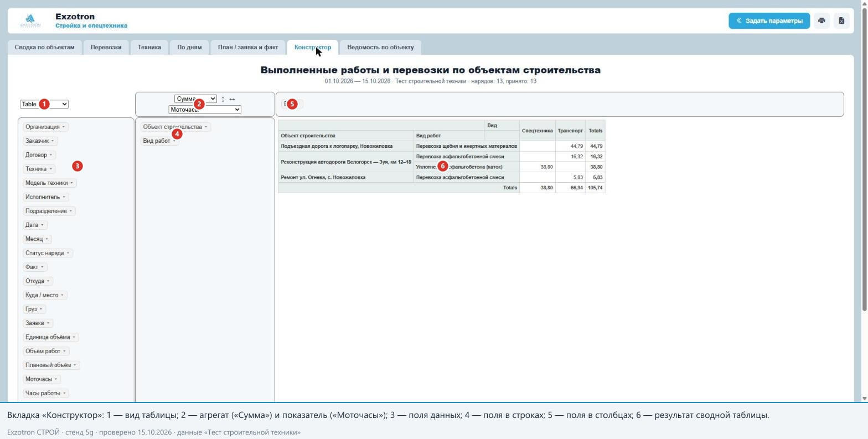Open the Моточасы value dropdown
The height and width of the screenshot is (439, 868).
point(205,110)
